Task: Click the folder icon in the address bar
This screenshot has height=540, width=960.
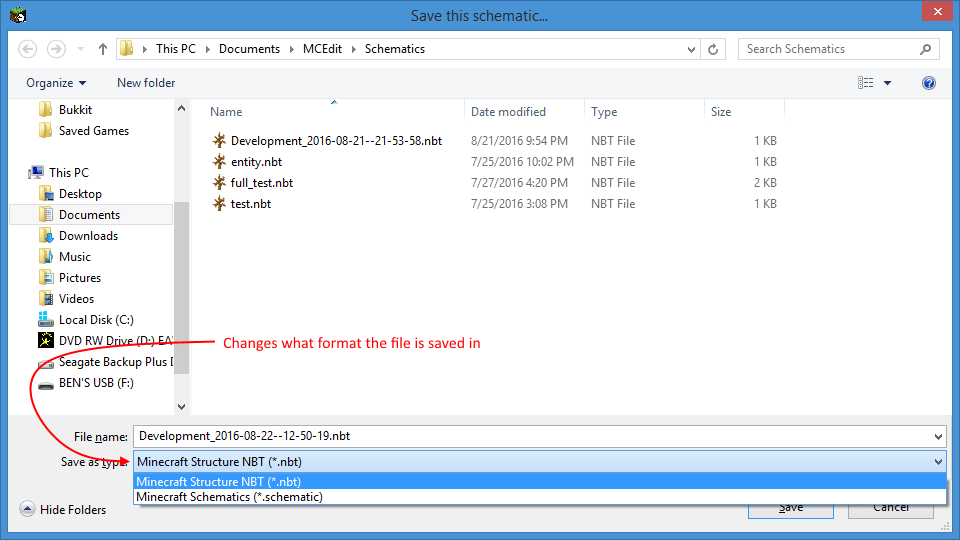Action: click(127, 49)
